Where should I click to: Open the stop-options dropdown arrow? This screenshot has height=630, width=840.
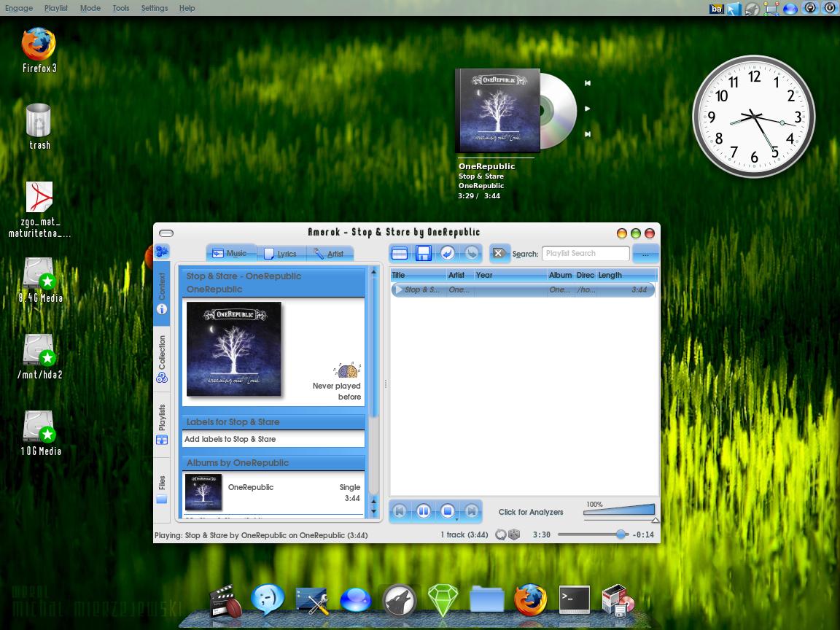[x=456, y=519]
